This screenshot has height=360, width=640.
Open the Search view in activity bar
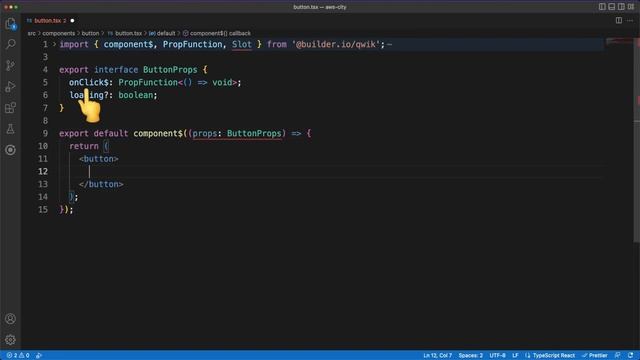[x=11, y=44]
